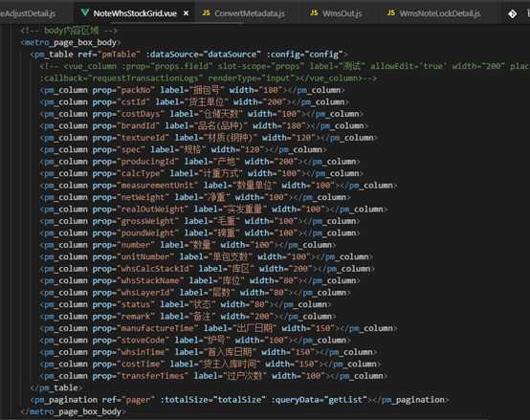Click the prop "calcType" column line
Viewport: 530px width, 420px height.
[202, 173]
